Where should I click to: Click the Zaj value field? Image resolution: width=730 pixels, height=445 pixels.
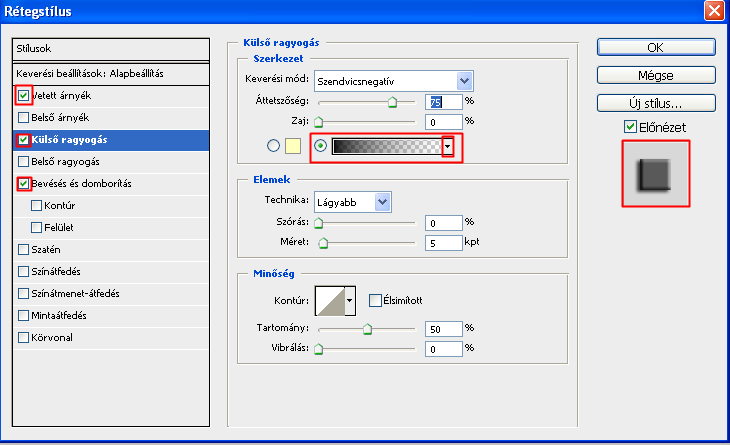(444, 122)
